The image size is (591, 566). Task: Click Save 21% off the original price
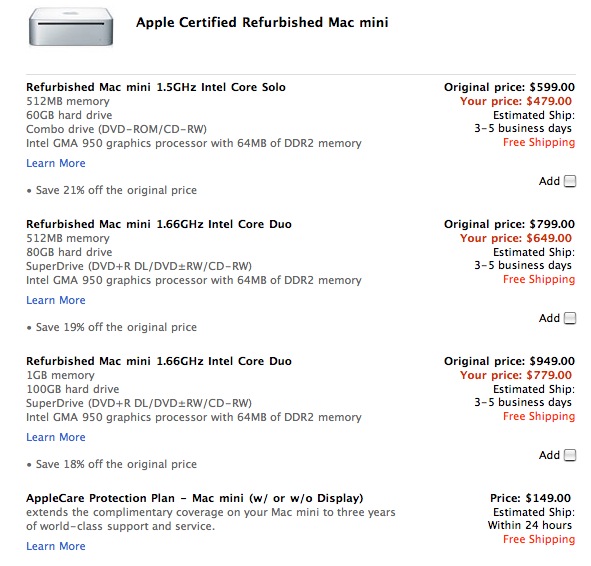point(116,190)
